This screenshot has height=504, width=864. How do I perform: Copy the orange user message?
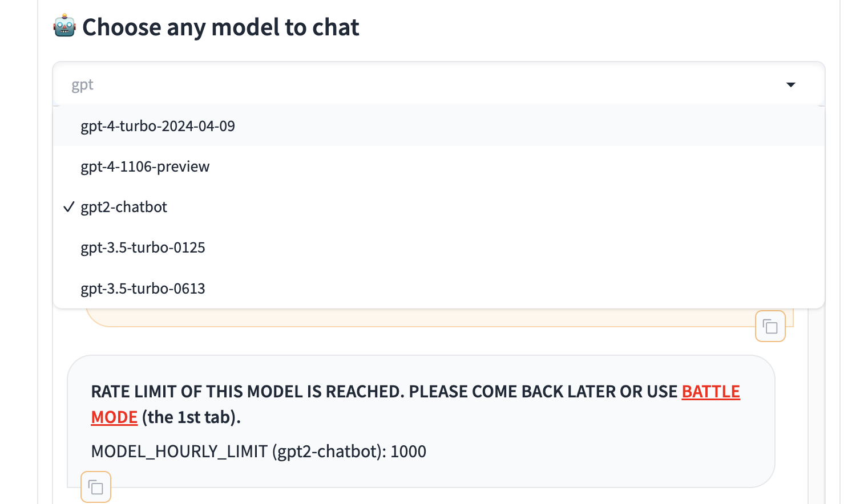point(770,326)
